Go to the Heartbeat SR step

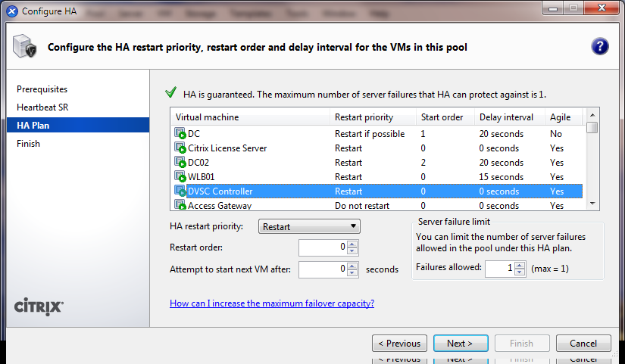[42, 107]
